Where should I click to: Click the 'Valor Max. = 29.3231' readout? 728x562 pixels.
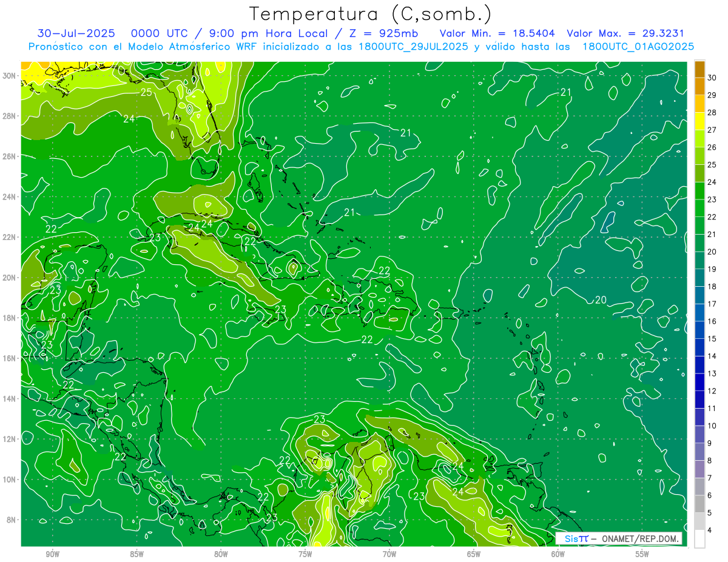point(625,33)
